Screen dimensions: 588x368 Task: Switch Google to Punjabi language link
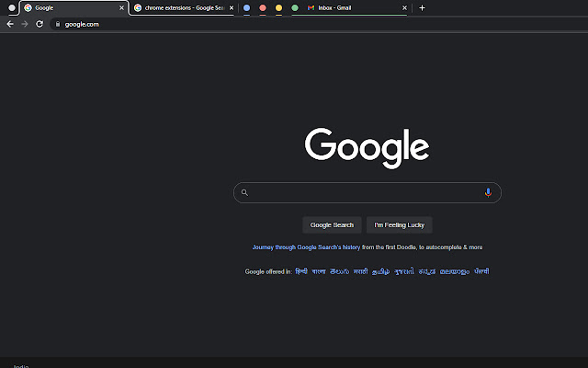click(481, 271)
